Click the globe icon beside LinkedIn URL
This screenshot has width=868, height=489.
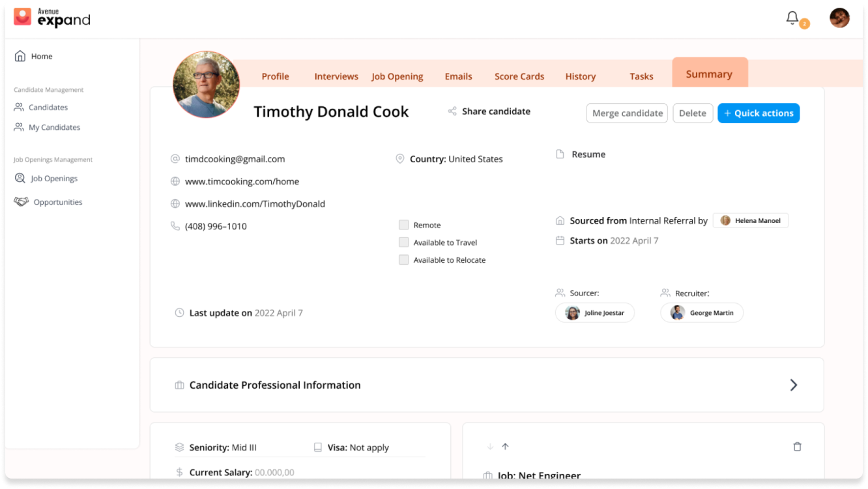(175, 203)
